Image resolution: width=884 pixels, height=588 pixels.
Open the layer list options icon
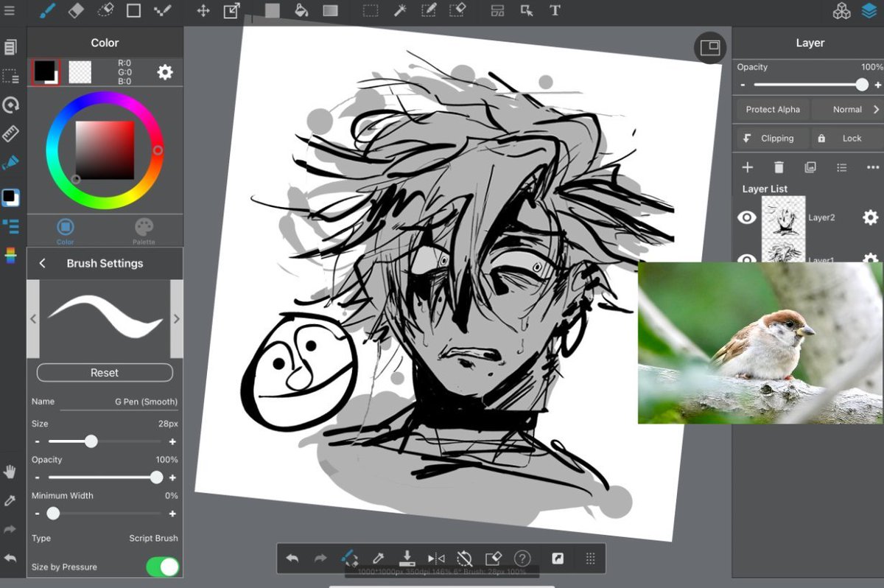pos(842,168)
